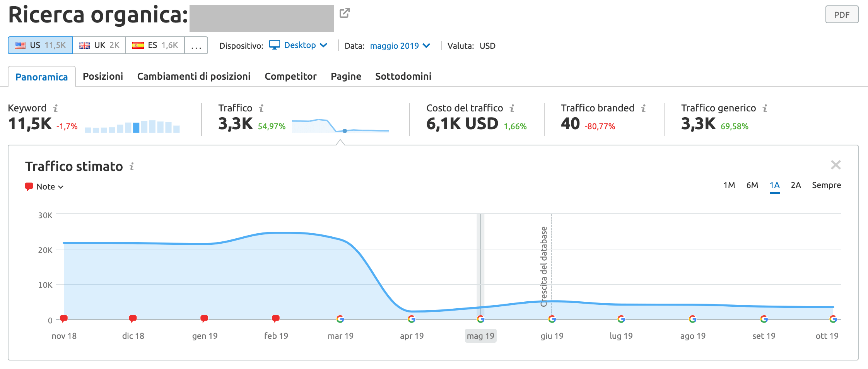
Task: Click the Google update icon at lug 19
Action: (621, 319)
